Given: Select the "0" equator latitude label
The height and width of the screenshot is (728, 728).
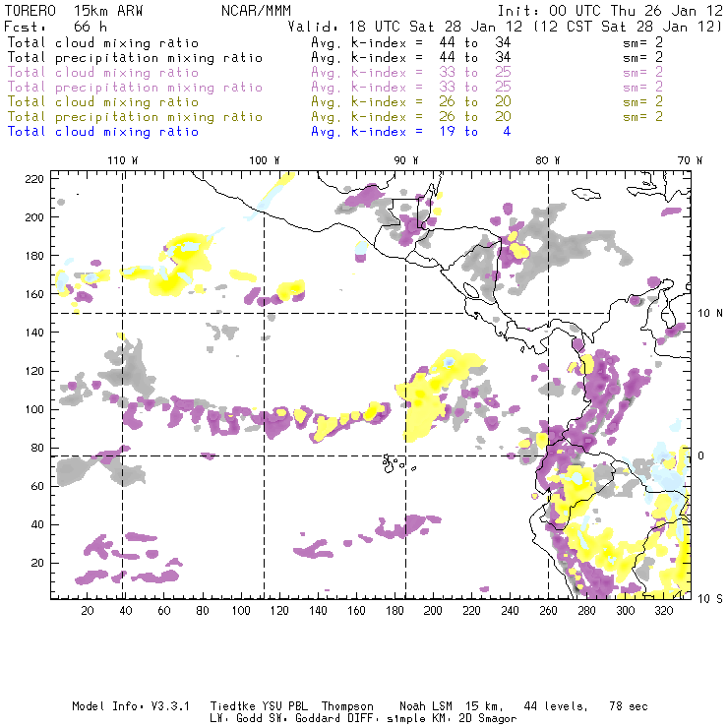Looking at the screenshot, I should [701, 455].
